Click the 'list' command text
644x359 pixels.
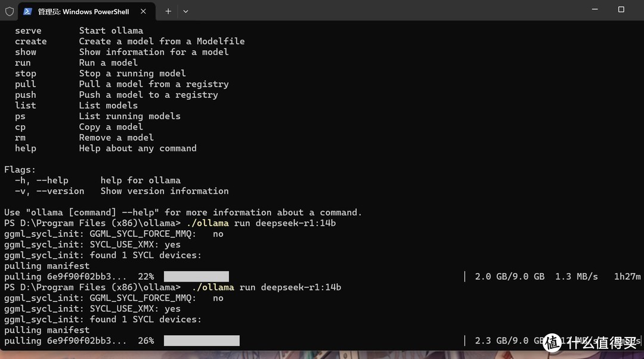(26, 106)
